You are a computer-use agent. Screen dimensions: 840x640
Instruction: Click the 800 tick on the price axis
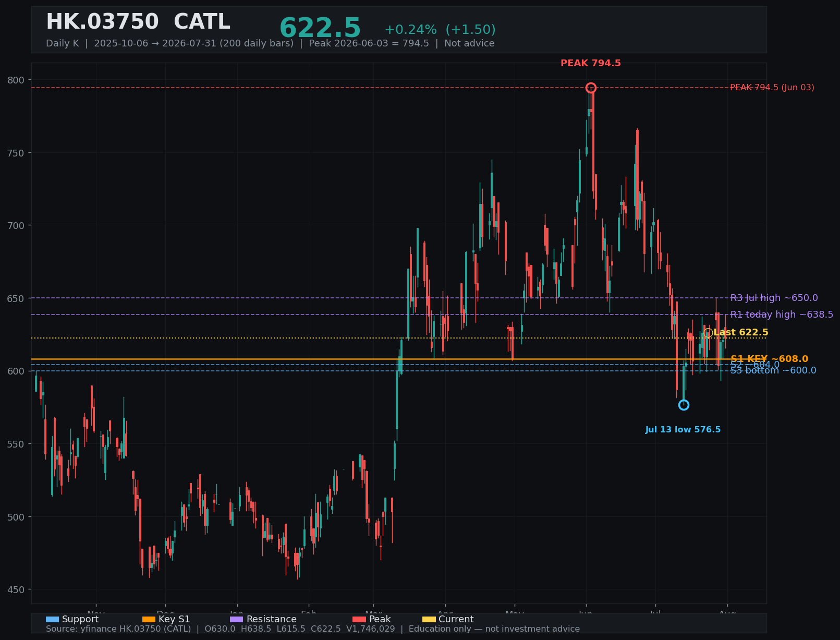coord(16,80)
